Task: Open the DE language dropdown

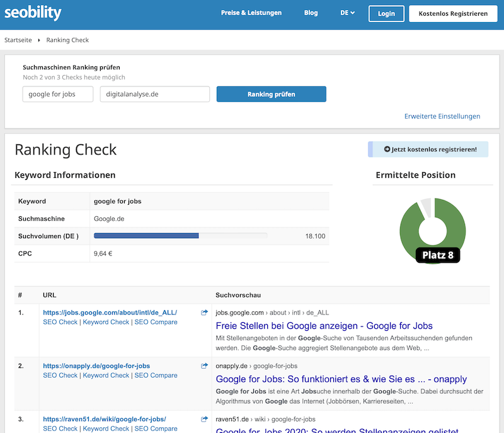Action: [x=346, y=12]
